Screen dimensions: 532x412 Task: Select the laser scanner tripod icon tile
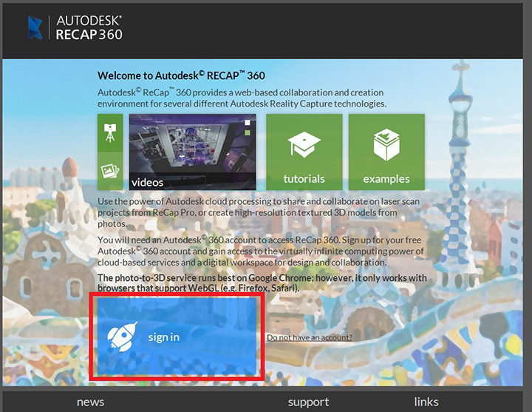110,133
